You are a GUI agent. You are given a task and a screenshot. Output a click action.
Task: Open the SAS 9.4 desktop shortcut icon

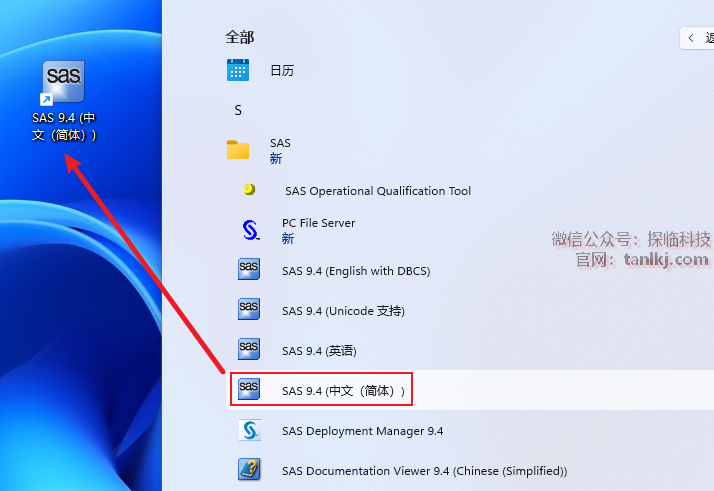coord(63,82)
